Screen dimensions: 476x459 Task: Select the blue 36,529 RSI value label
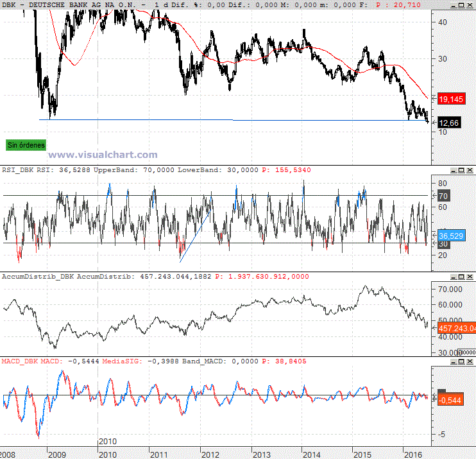pyautogui.click(x=451, y=236)
